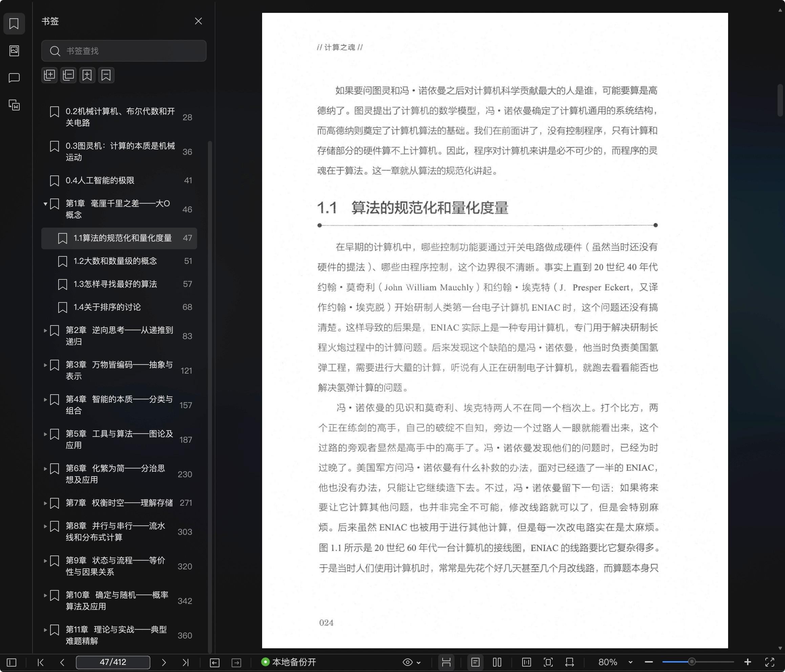Expand the 第10章 确定与随机 bookmark

coord(45,595)
